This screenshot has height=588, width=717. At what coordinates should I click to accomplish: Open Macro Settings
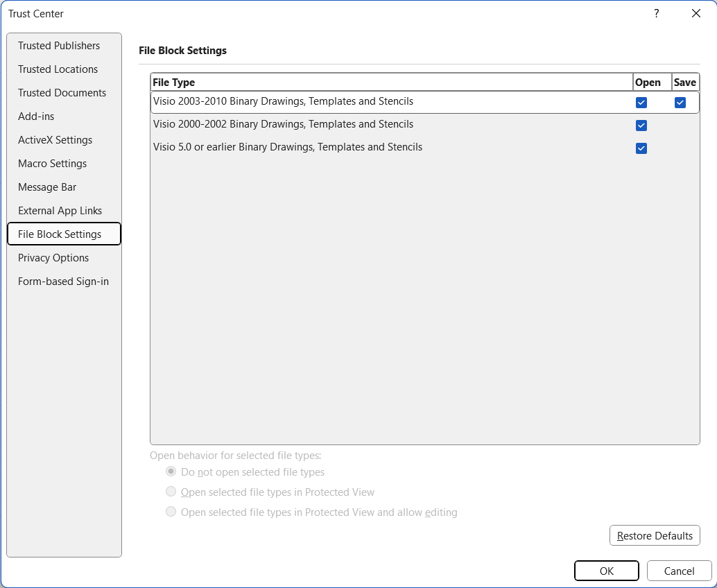(x=64, y=163)
